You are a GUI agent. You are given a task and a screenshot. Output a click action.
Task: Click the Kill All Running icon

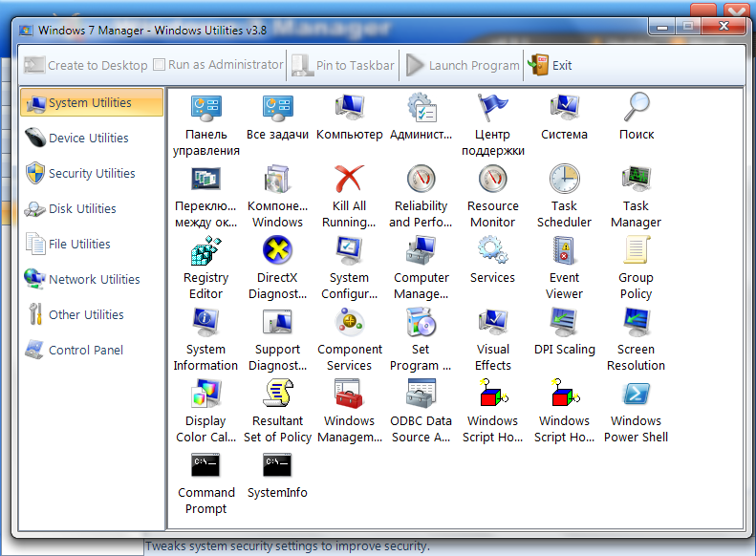coord(349,180)
